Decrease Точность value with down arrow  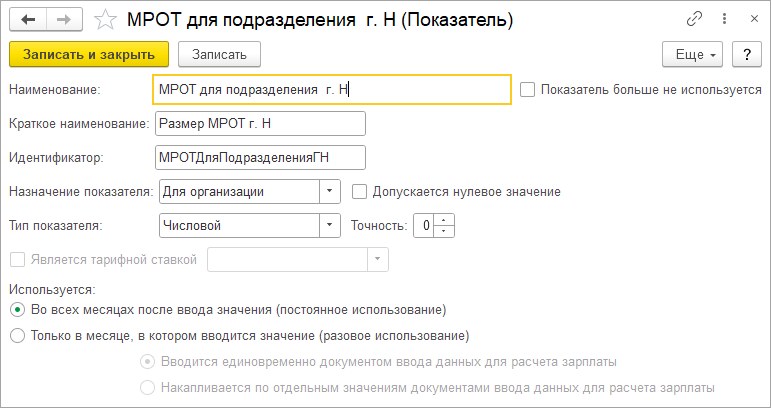[x=444, y=231]
